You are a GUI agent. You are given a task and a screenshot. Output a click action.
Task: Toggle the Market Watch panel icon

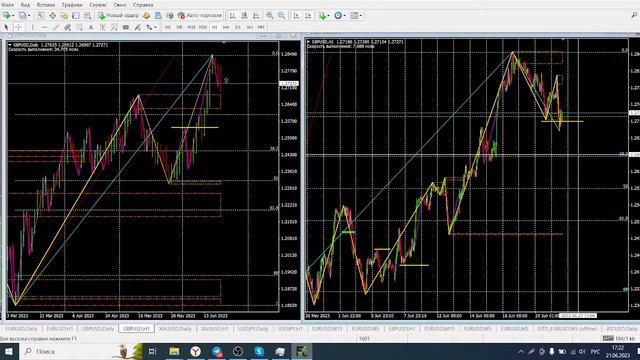(41, 16)
